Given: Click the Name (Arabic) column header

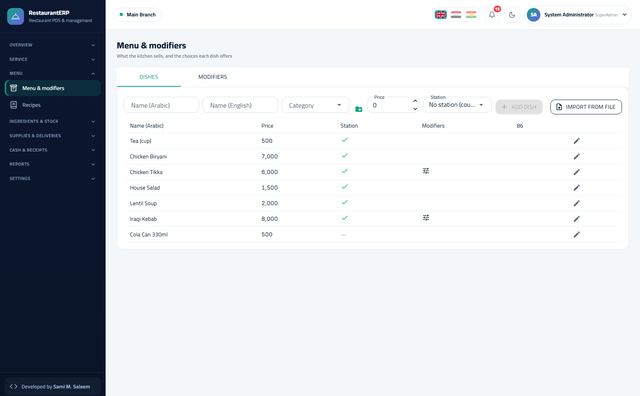Looking at the screenshot, I should point(147,126).
